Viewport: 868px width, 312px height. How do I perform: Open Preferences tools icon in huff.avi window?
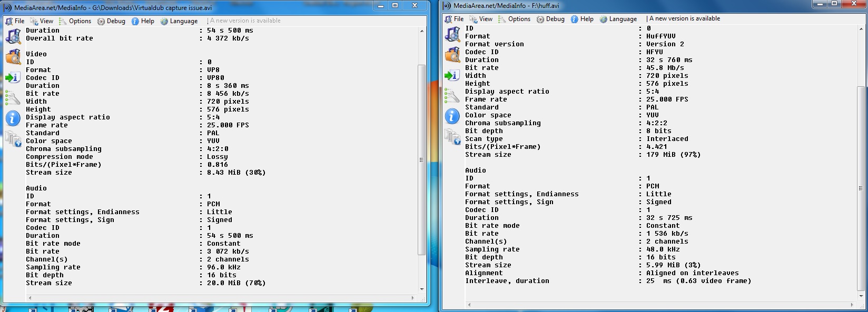click(452, 95)
